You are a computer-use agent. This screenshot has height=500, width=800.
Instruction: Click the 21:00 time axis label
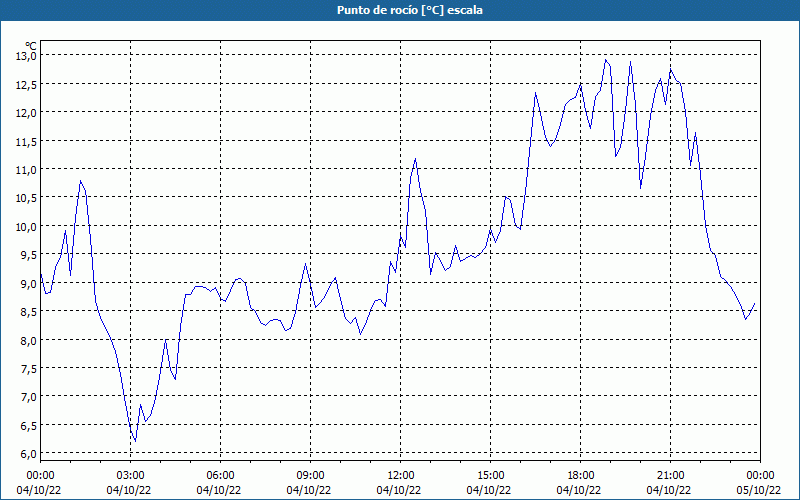coord(670,476)
